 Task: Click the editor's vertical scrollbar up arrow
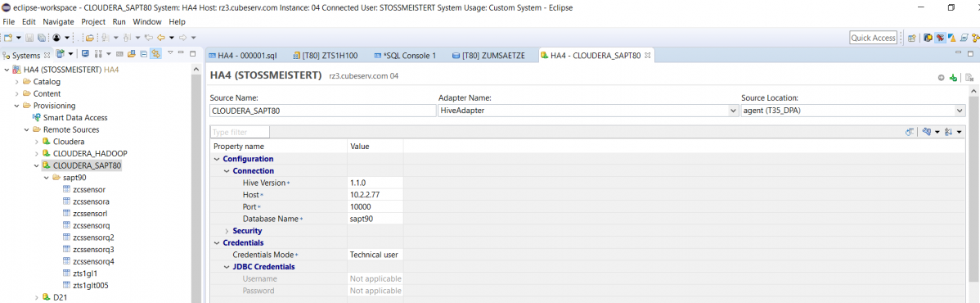coord(973,92)
